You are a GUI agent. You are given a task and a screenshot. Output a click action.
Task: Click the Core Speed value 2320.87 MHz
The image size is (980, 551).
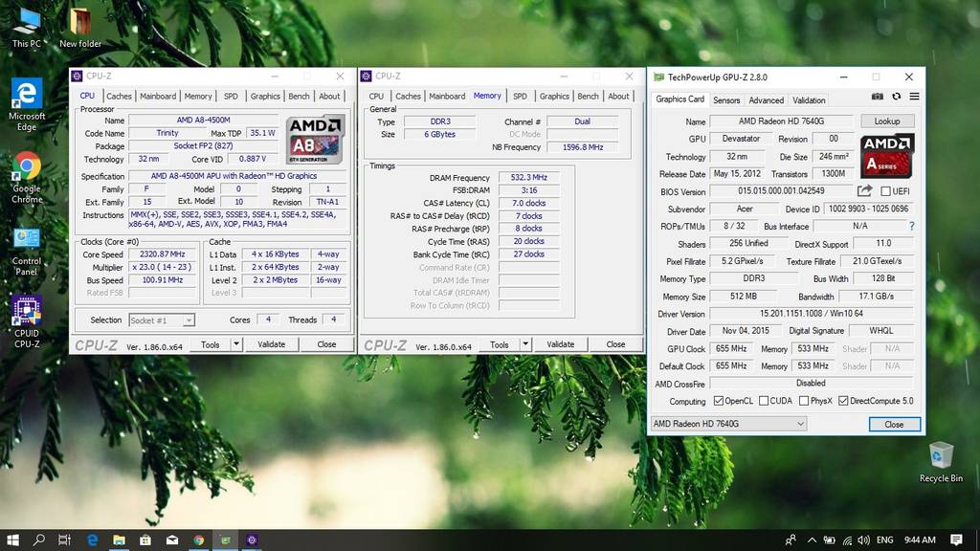click(163, 254)
